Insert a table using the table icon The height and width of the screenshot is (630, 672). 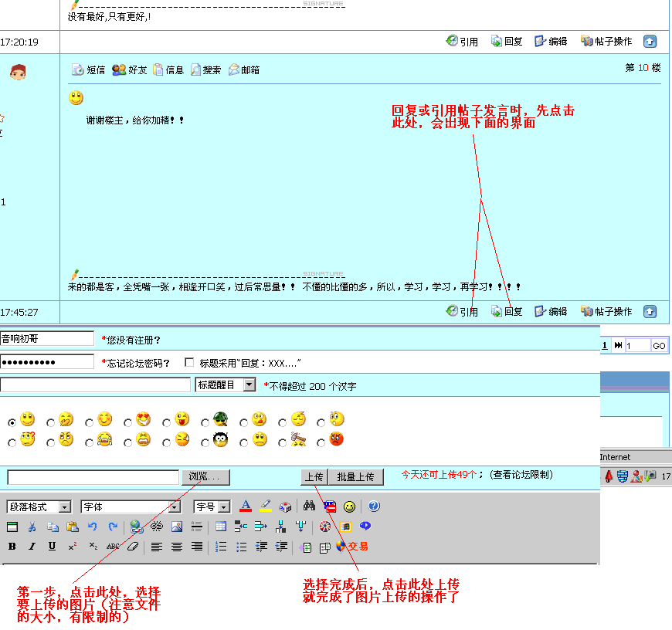coord(221,527)
